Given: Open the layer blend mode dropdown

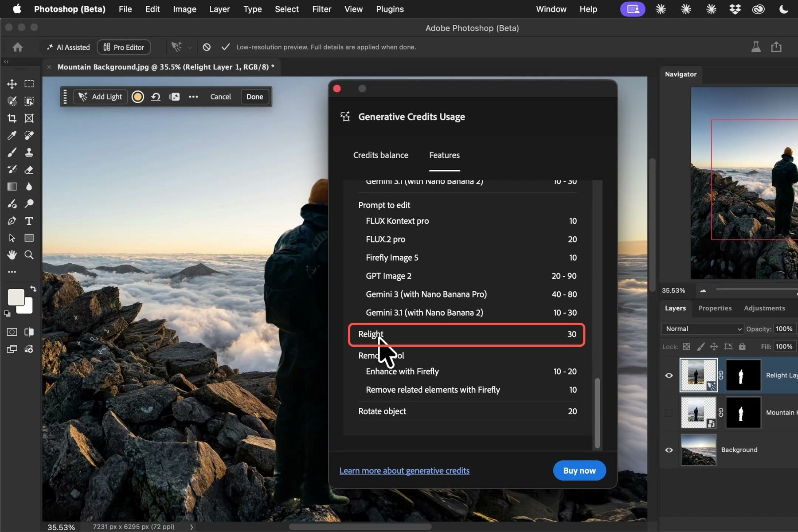Looking at the screenshot, I should pos(703,329).
